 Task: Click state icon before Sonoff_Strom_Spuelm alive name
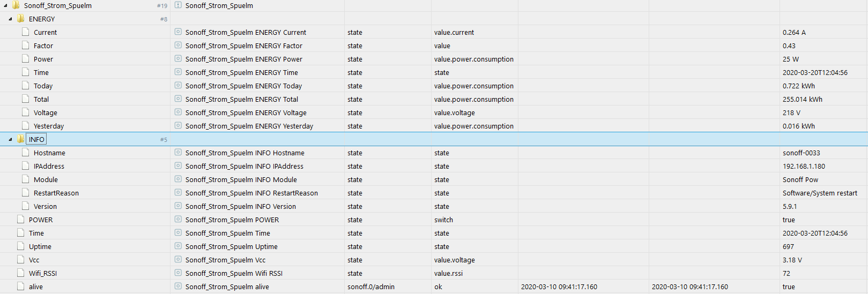pos(178,287)
